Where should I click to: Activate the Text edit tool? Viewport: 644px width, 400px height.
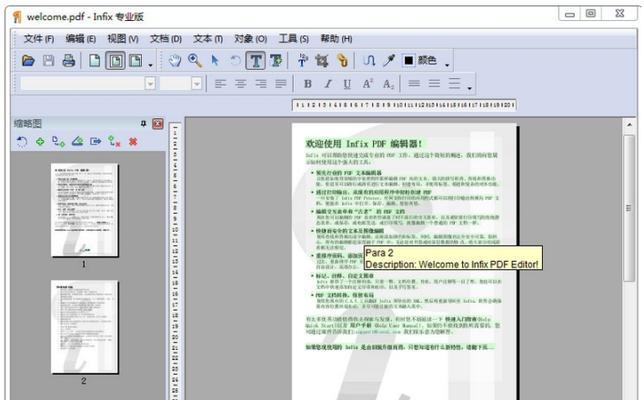point(255,61)
